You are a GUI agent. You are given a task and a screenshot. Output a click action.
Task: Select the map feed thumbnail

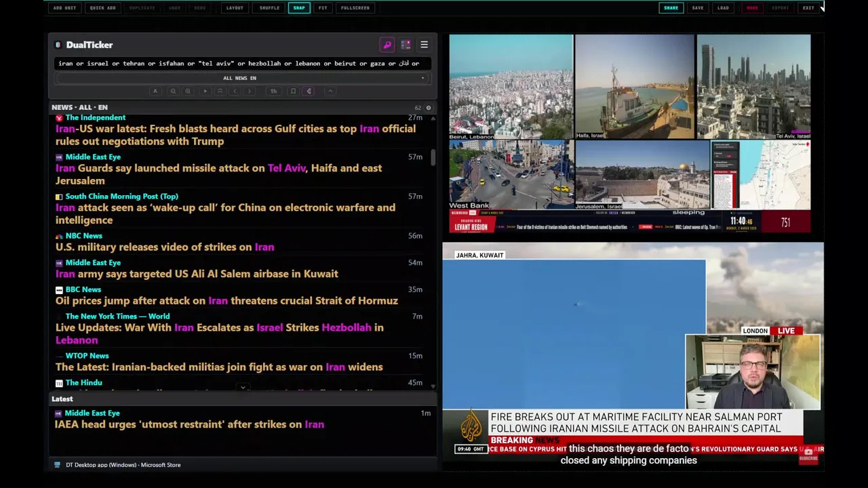(x=761, y=175)
